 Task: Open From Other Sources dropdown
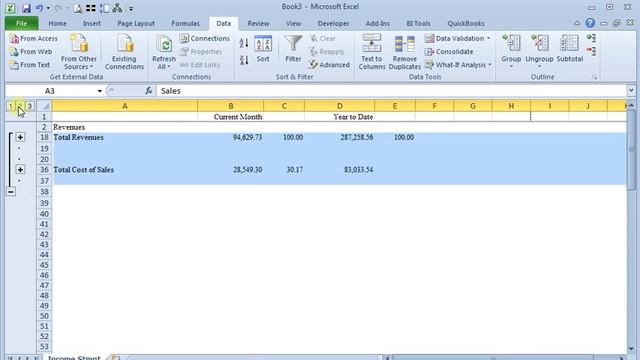[79, 52]
